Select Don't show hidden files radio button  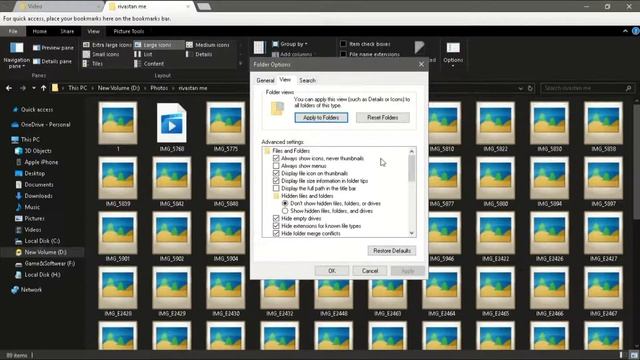285,203
